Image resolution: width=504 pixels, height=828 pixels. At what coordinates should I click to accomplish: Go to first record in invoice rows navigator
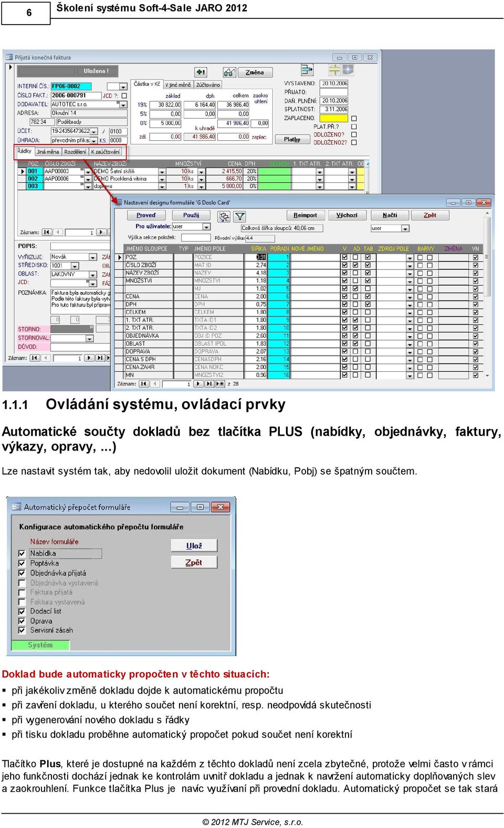(x=47, y=232)
